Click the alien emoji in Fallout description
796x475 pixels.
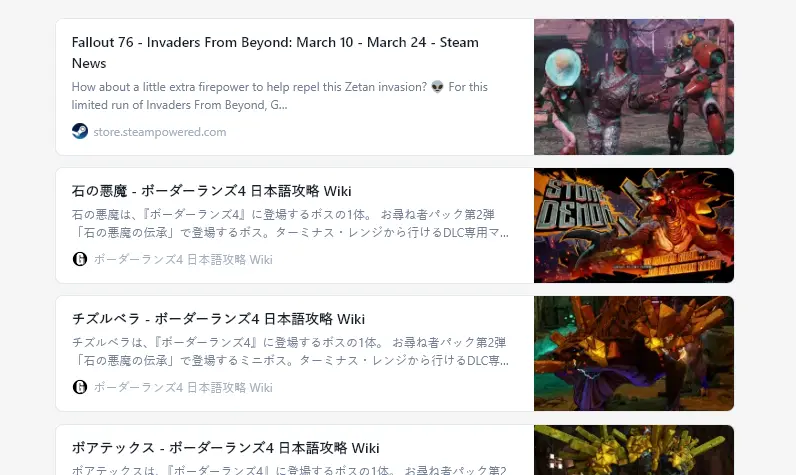[437, 87]
